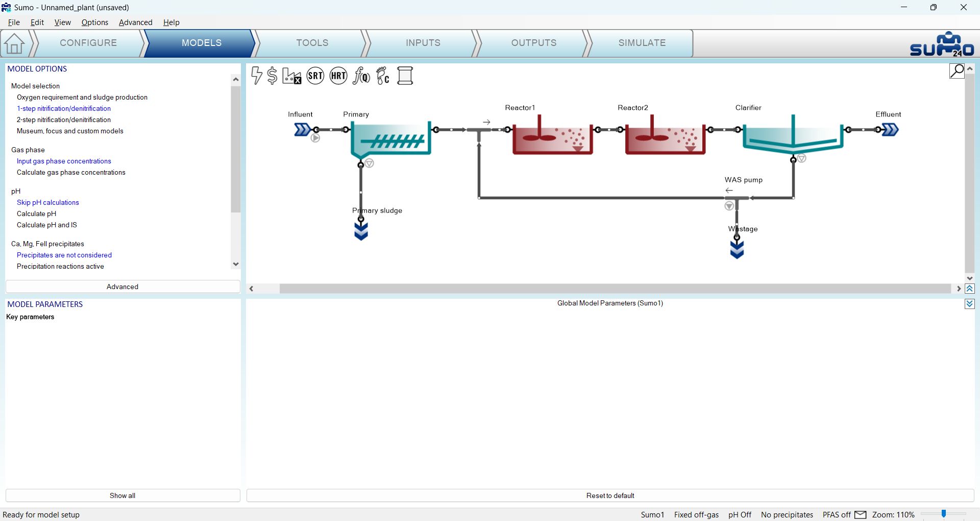The height and width of the screenshot is (521, 980).
Task: Open the Options menu
Action: coord(95,22)
